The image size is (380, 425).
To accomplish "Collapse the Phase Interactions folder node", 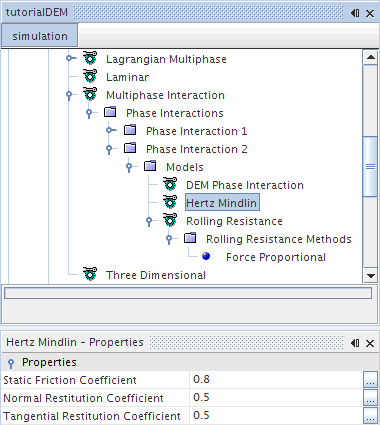I will [x=89, y=113].
